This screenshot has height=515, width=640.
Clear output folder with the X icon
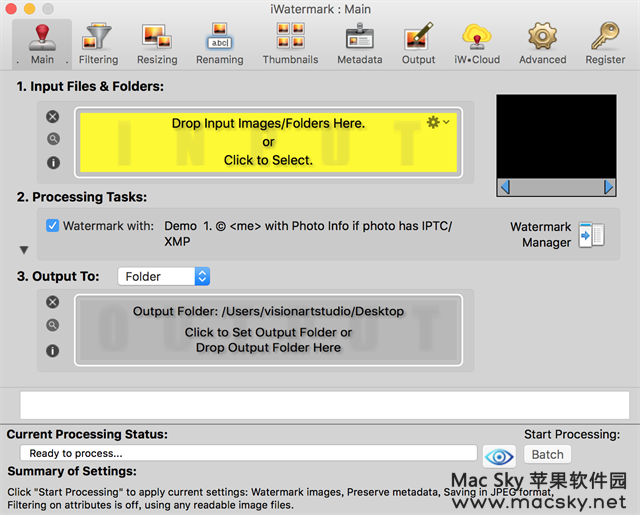point(52,302)
